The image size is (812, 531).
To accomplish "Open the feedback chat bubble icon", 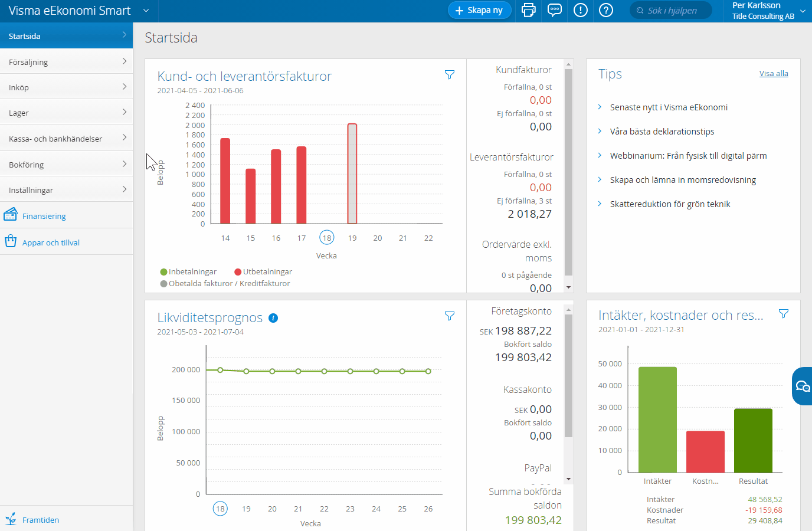I will 554,10.
